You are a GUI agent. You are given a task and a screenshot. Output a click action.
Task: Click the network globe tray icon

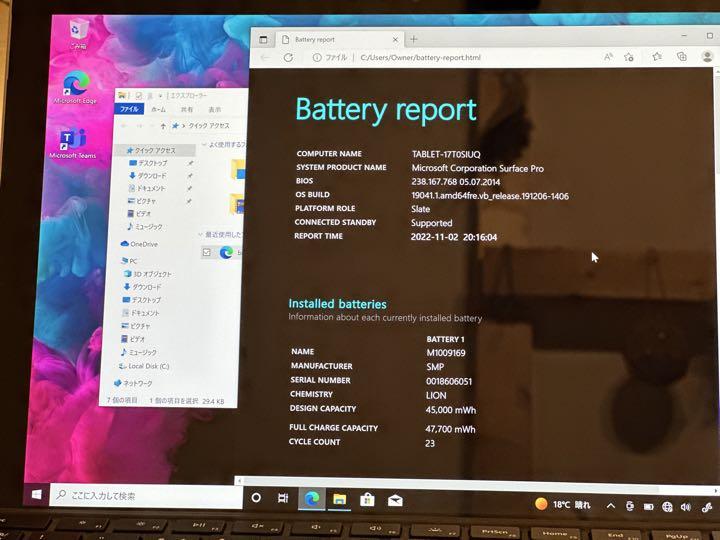click(667, 506)
